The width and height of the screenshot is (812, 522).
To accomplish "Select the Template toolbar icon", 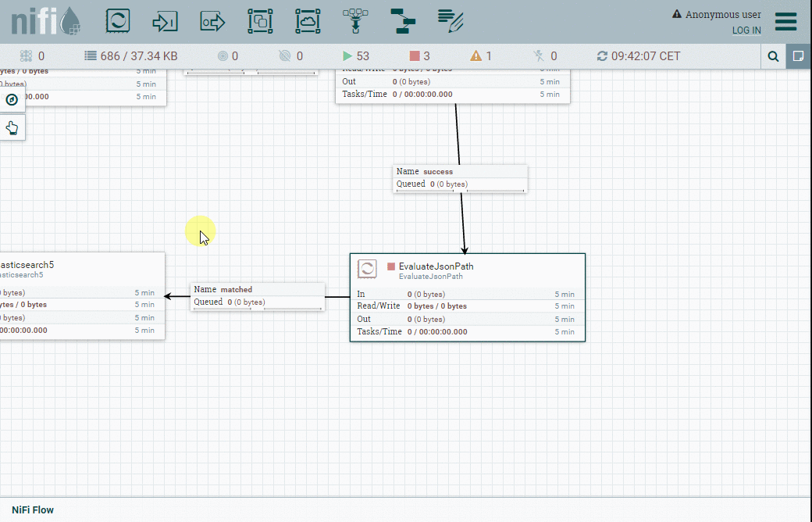I will pos(403,21).
